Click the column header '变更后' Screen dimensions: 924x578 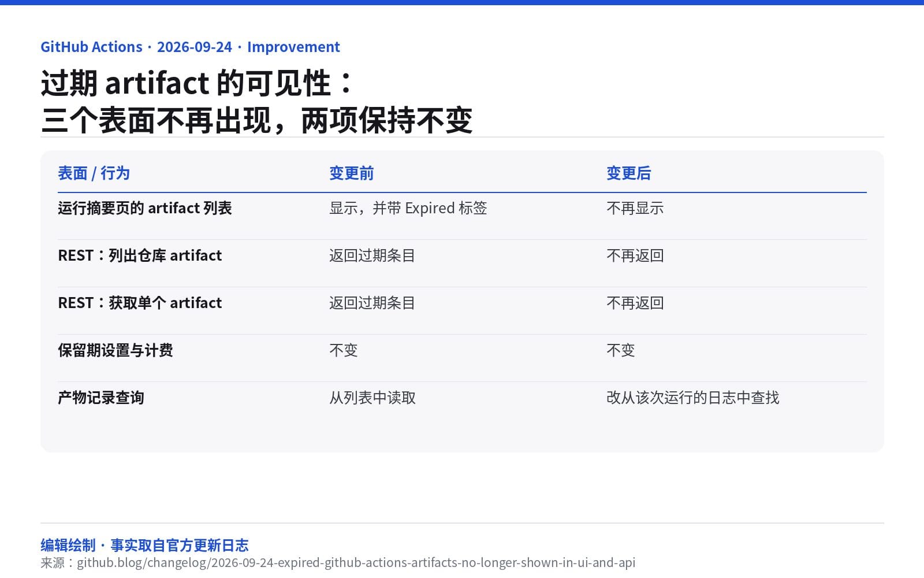pyautogui.click(x=628, y=173)
